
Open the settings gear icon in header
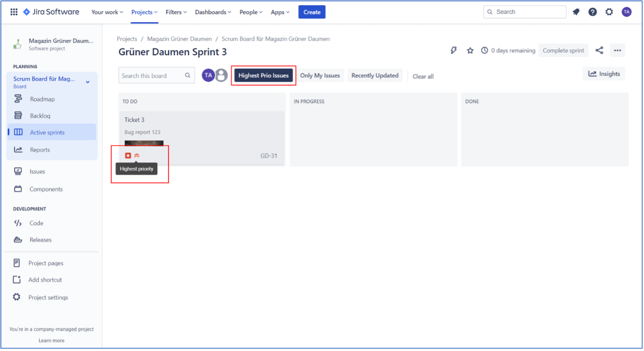click(x=609, y=12)
